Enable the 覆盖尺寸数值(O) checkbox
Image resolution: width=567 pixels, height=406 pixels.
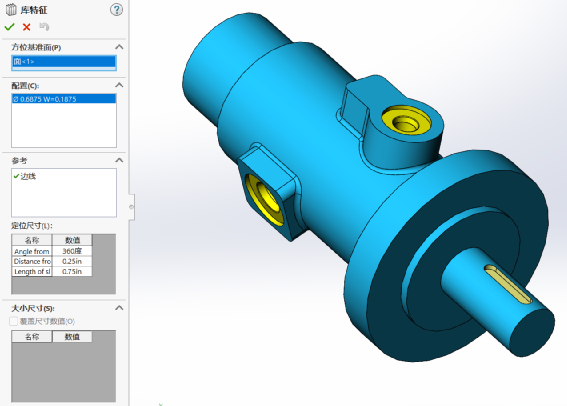[x=13, y=321]
